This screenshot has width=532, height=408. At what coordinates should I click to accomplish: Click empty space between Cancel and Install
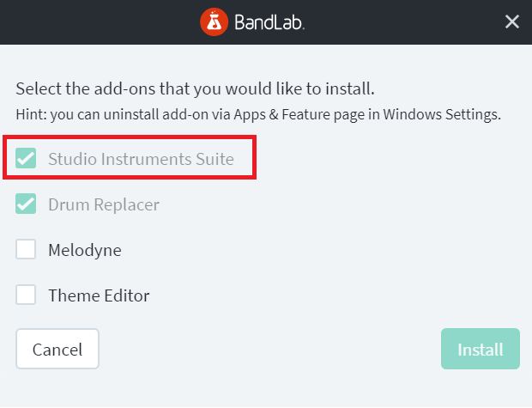point(269,349)
